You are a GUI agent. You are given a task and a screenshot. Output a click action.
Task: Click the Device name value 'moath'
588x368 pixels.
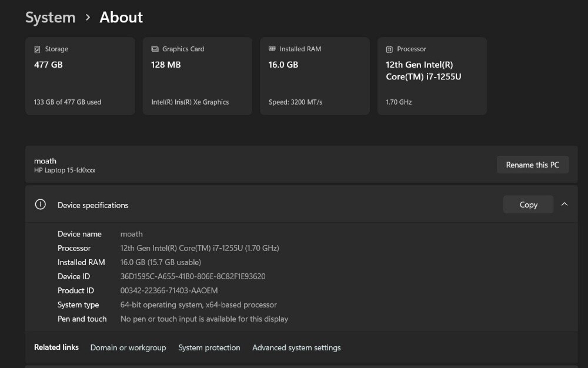tap(131, 234)
